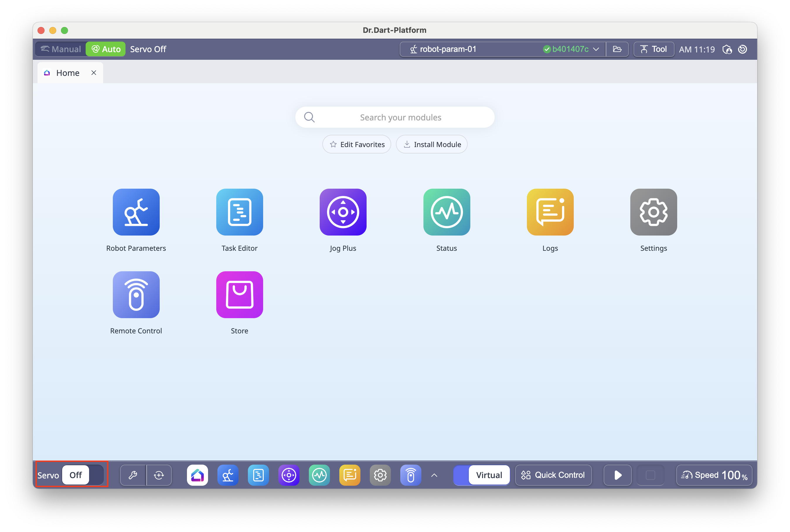Open the Robot Parameters module icon

[x=136, y=212]
